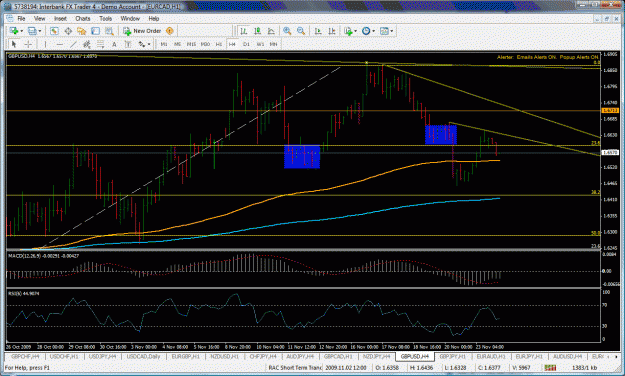The image size is (625, 376).
Task: Click the connection status bars icon
Action: (550, 367)
